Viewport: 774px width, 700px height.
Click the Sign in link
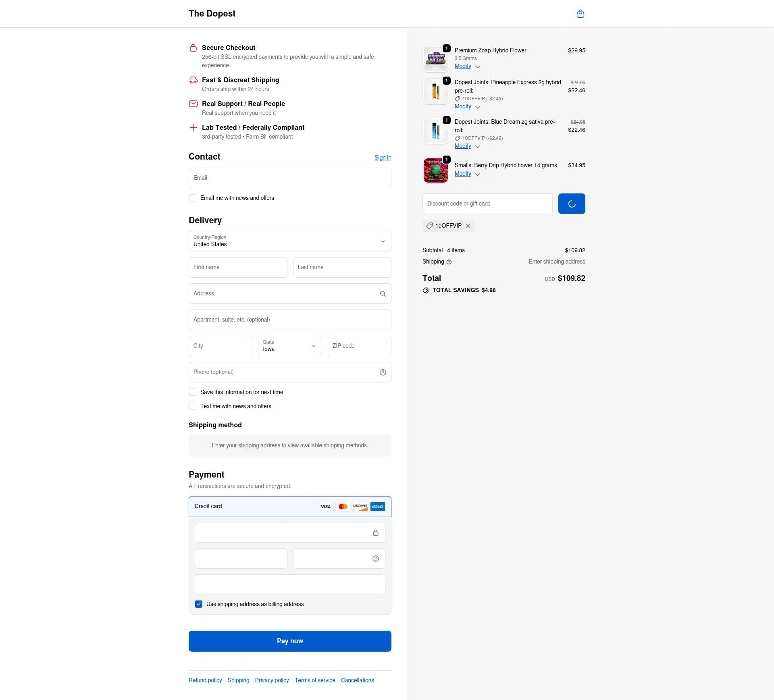[383, 158]
